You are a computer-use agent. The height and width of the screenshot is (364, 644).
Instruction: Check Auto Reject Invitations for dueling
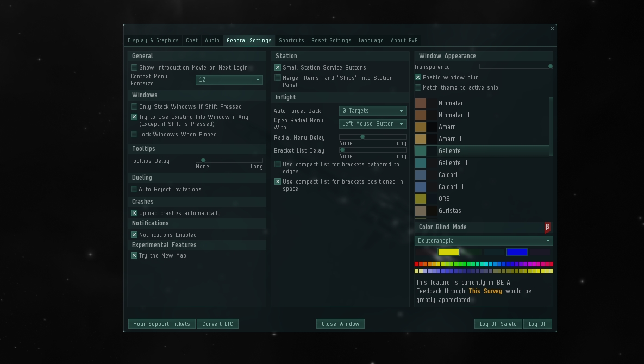click(x=134, y=189)
